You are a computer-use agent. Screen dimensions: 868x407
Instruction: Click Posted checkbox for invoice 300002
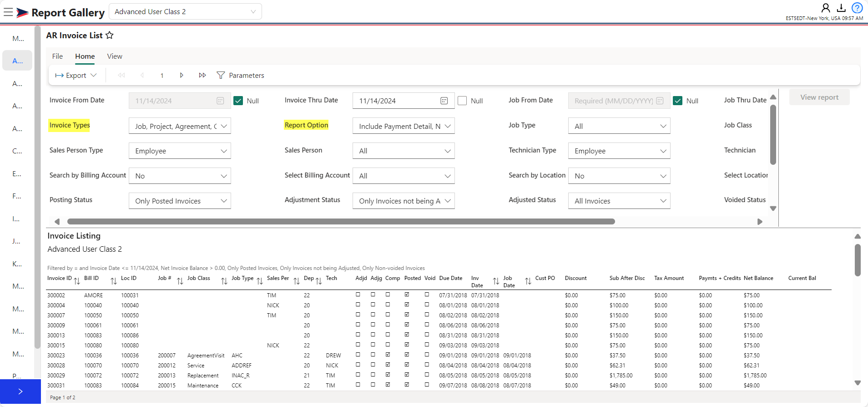pos(407,295)
